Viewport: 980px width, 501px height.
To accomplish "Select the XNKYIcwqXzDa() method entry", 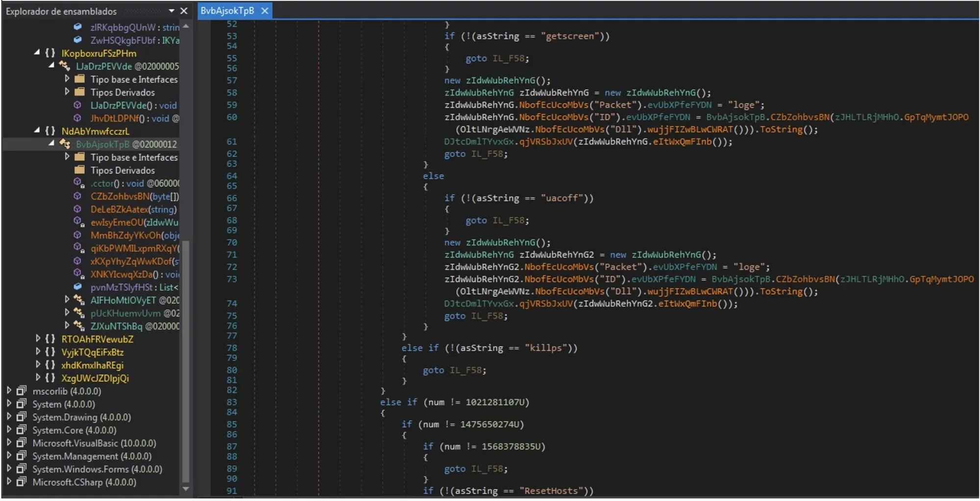I will (x=135, y=274).
